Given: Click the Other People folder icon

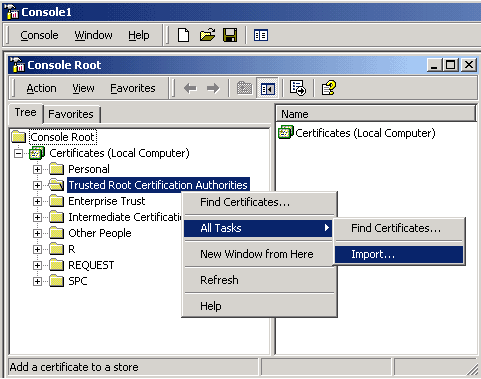Looking at the screenshot, I should [x=56, y=233].
